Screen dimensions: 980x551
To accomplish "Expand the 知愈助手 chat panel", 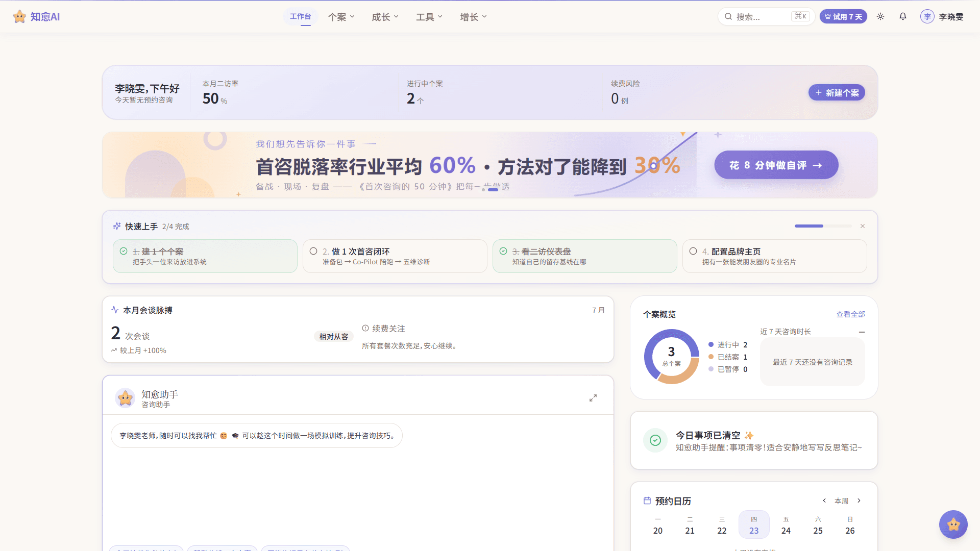I will tap(593, 398).
